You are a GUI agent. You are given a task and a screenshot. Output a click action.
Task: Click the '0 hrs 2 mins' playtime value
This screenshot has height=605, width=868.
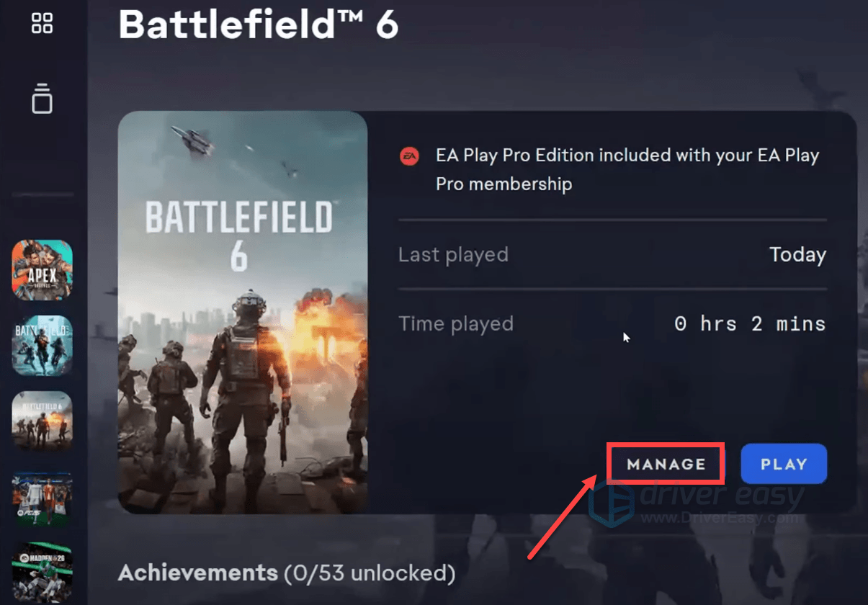[x=750, y=324]
